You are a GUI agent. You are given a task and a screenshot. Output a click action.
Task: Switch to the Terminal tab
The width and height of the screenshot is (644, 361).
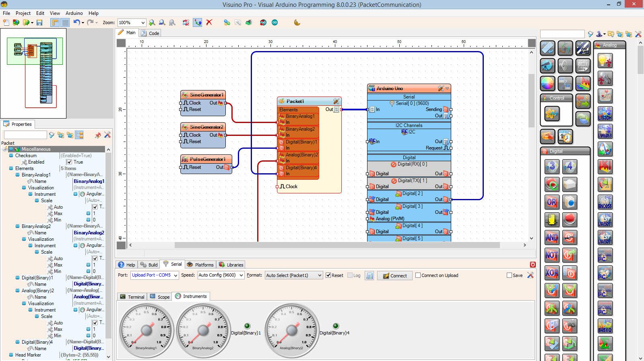pyautogui.click(x=132, y=297)
